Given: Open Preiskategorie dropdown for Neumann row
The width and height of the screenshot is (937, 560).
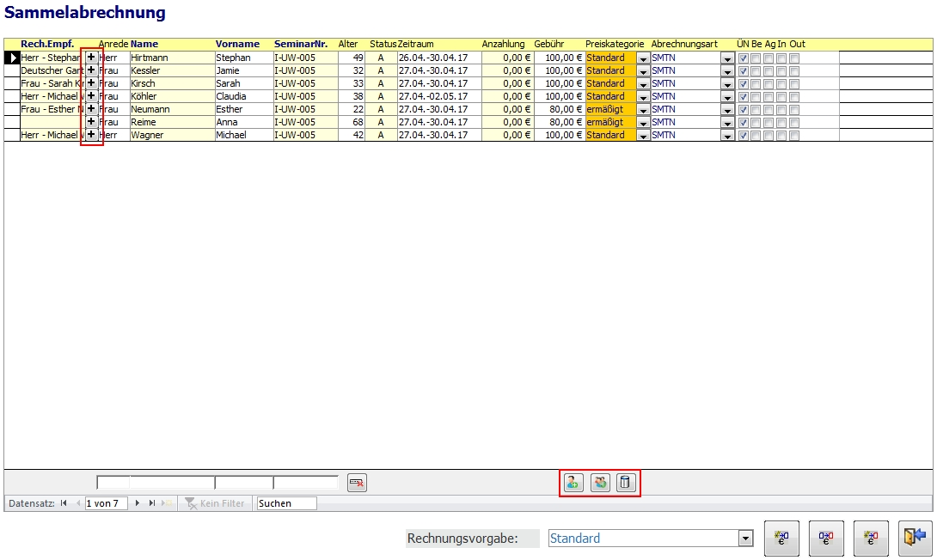Looking at the screenshot, I should (643, 110).
